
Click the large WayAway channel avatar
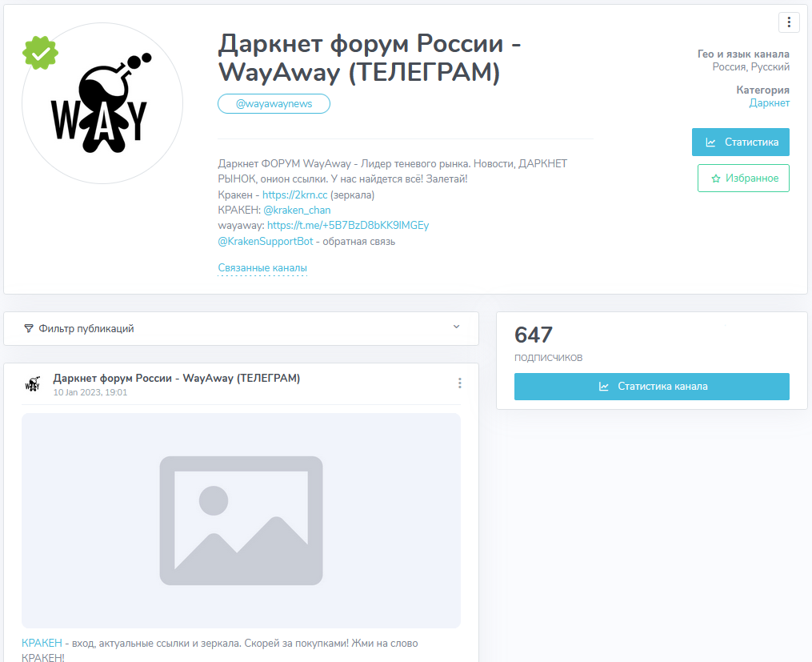pyautogui.click(x=102, y=103)
